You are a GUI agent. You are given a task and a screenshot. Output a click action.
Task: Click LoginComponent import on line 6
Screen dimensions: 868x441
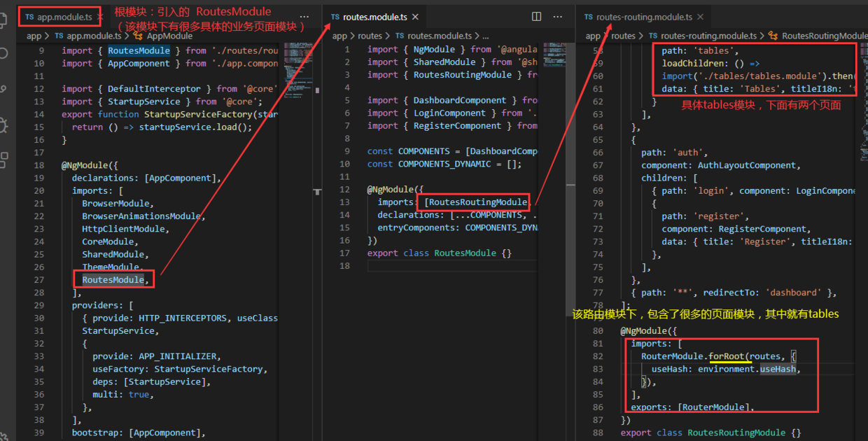(449, 113)
